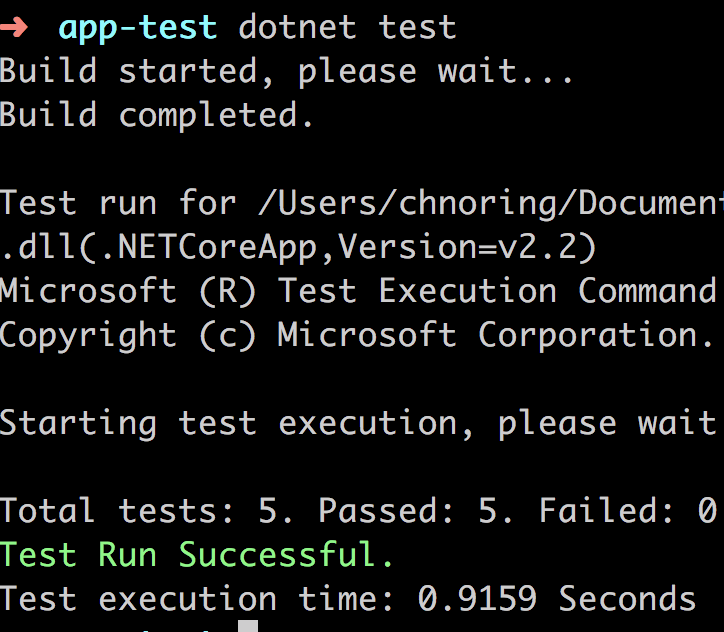Viewport: 724px width, 632px height.
Task: Click the 'Total tests: 5' text
Action: (146, 511)
